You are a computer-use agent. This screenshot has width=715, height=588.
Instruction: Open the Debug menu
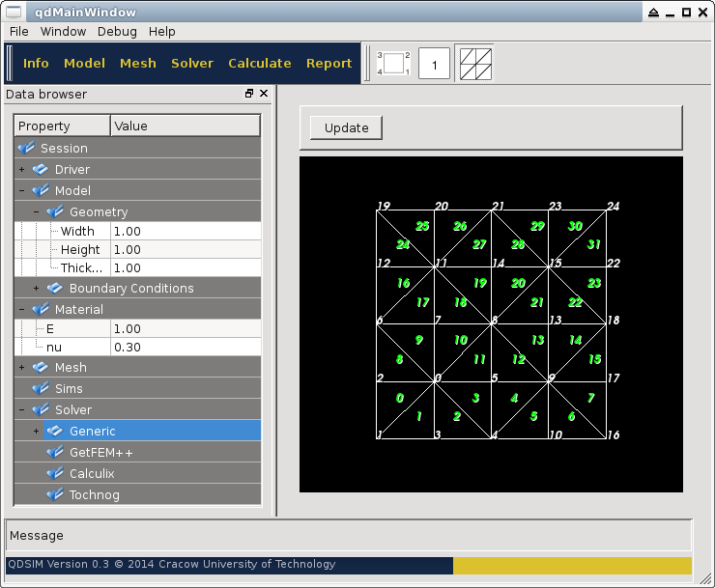tap(117, 31)
